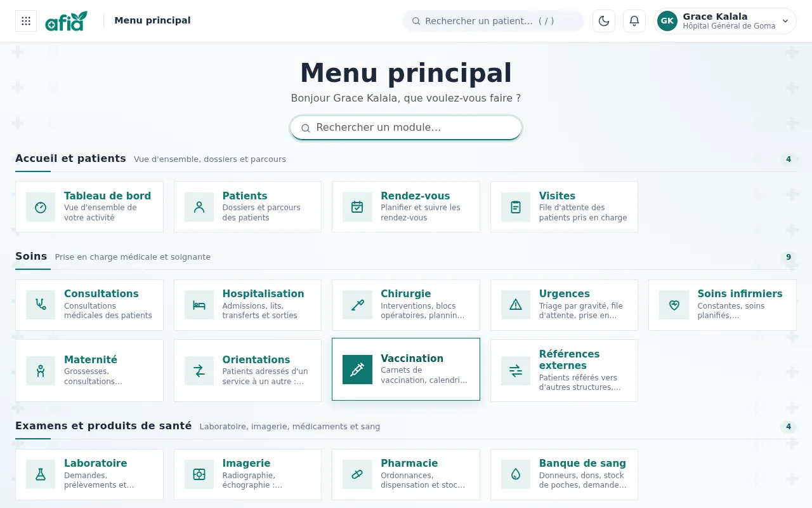Click 'Prise en charge médicale et soignante' subtitle
This screenshot has width=812, height=508.
tap(133, 257)
